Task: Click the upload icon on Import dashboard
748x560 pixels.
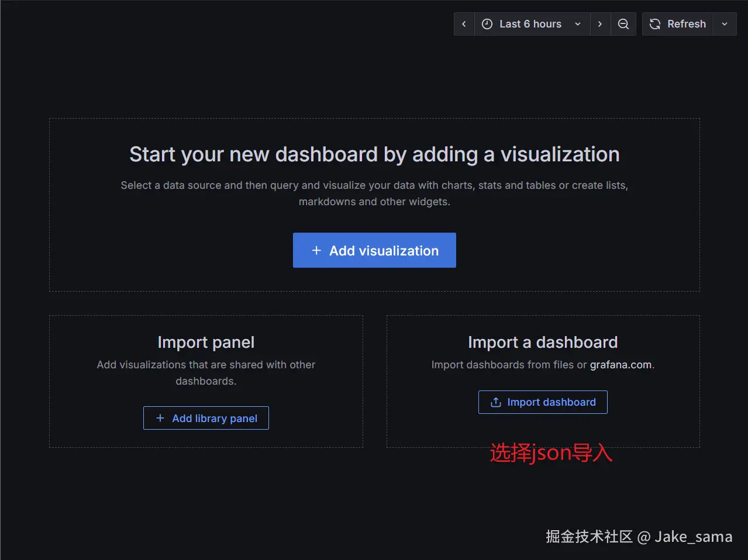Action: (495, 402)
